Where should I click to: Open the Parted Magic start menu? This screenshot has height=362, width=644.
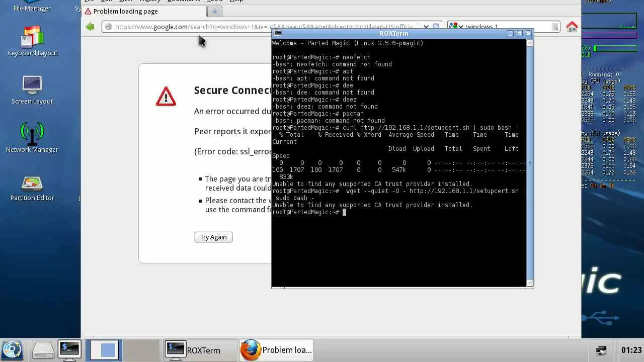tap(12, 350)
